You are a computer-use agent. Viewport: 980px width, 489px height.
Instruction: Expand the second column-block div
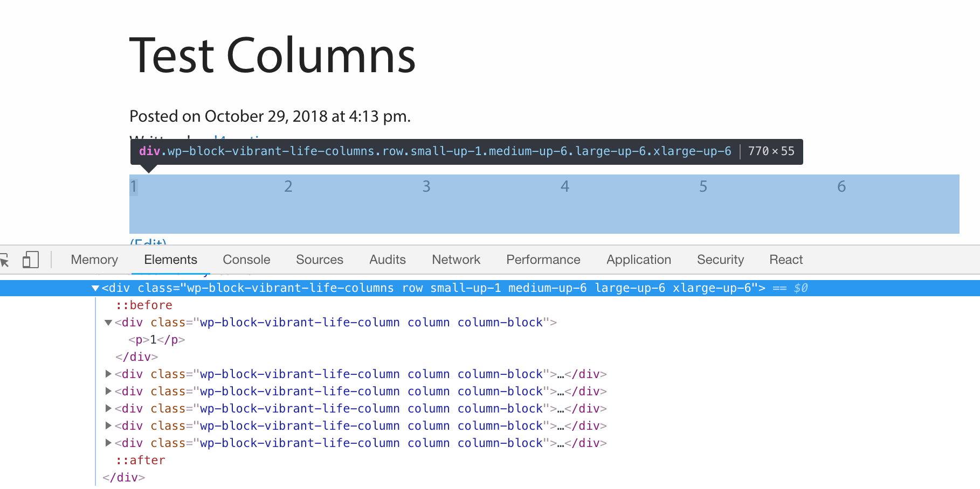[x=108, y=374]
